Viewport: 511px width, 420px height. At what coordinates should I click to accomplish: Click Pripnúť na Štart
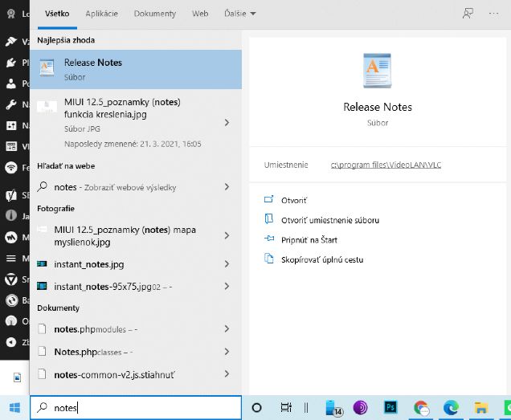coord(309,240)
